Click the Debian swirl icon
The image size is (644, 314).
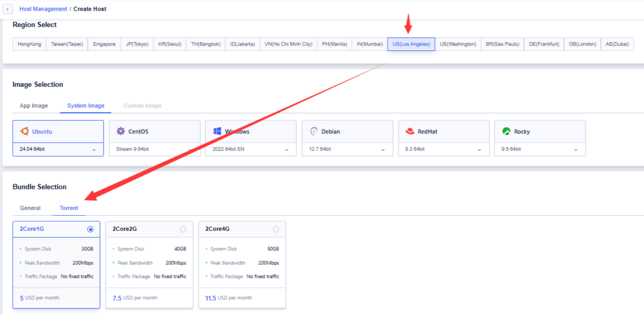[x=313, y=132]
